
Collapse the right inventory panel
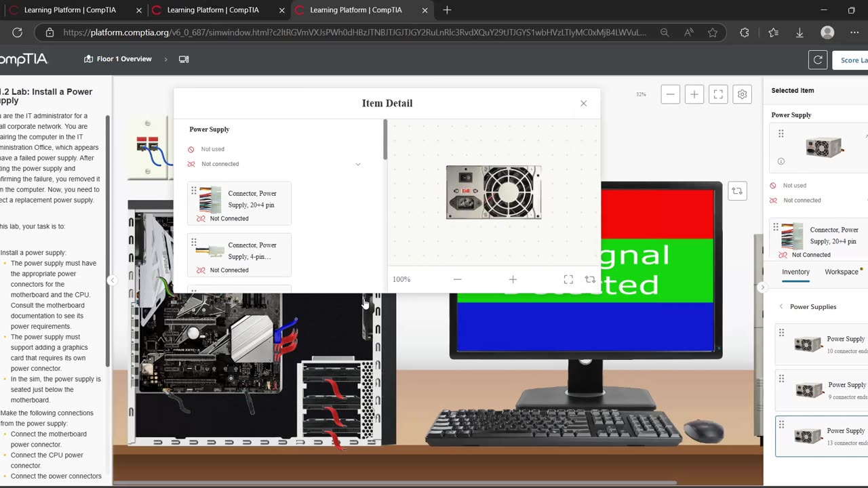pos(762,287)
